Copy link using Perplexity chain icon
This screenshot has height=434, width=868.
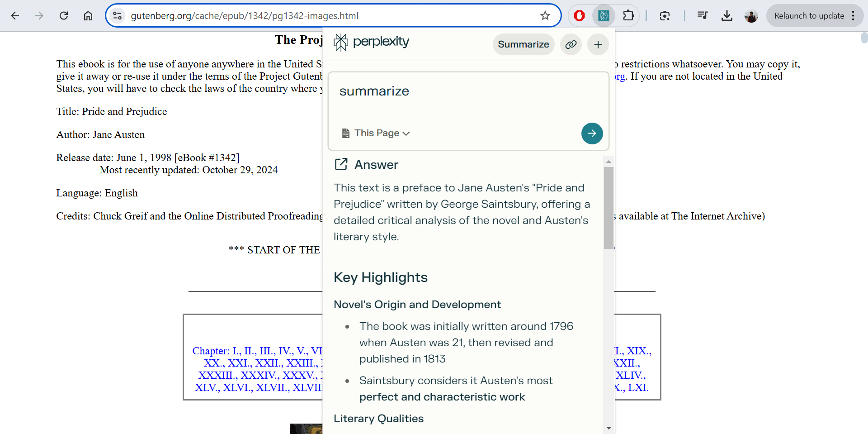click(571, 44)
